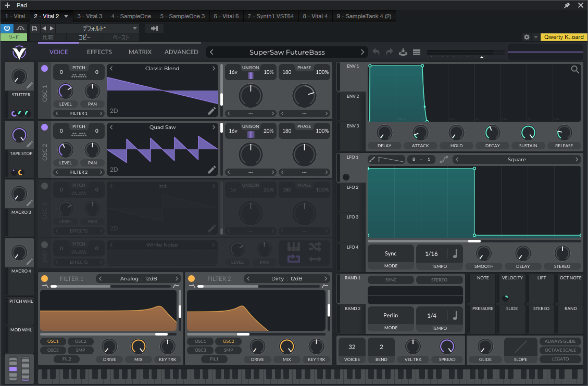
Task: Open the Analog : 12dB filter type selector
Action: point(140,278)
